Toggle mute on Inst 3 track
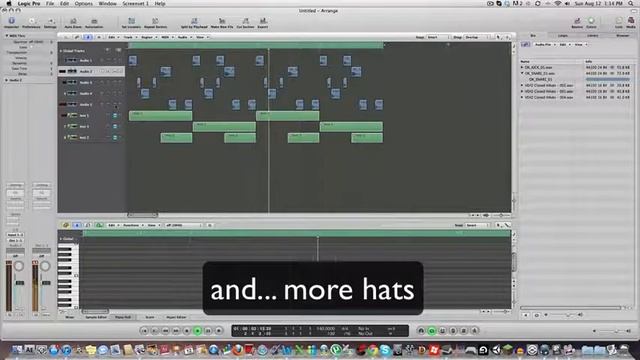Screen dimensions: 640x360 [115, 138]
